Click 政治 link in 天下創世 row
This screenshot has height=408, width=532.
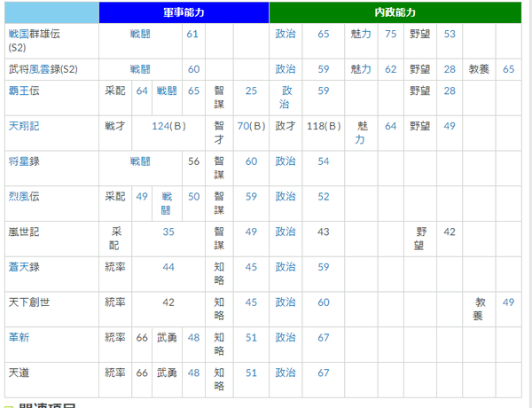point(286,302)
